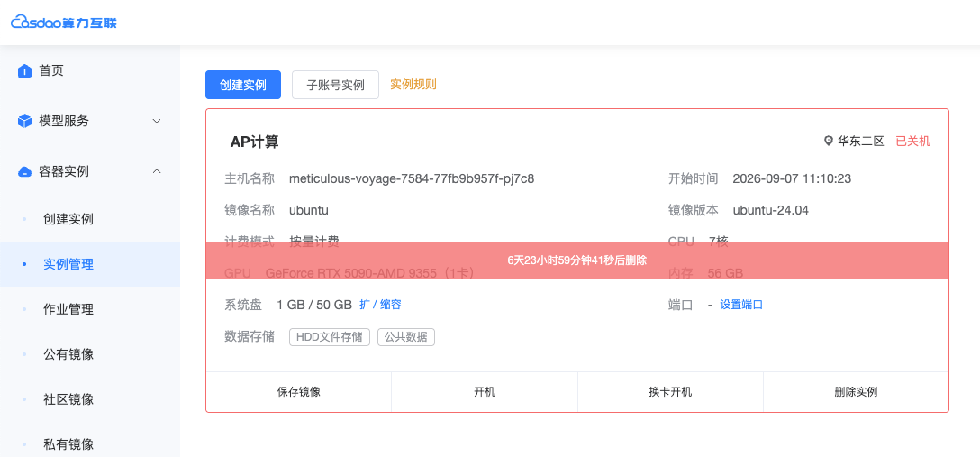The height and width of the screenshot is (457, 980).
Task: Click the 已关机 status text
Action: tap(912, 142)
